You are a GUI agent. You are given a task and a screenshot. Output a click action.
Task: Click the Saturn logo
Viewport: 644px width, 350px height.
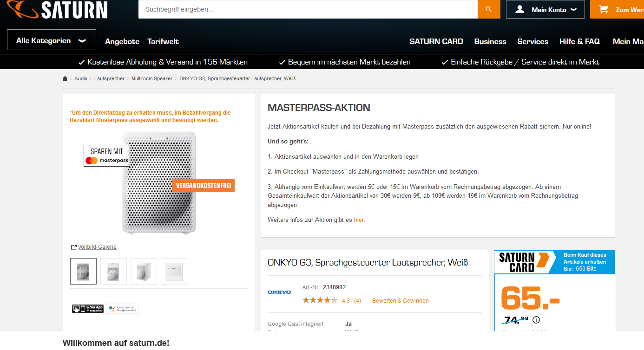tap(58, 9)
